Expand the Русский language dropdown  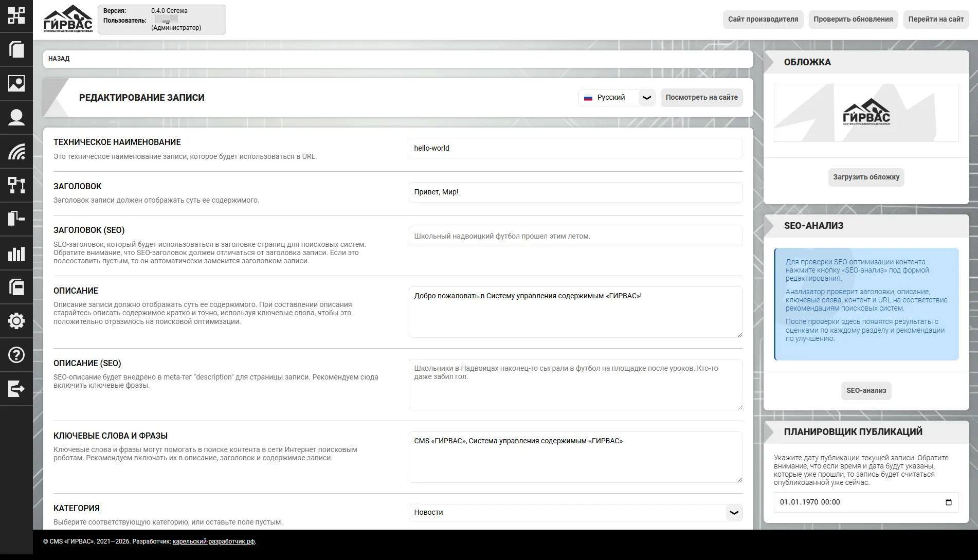pyautogui.click(x=647, y=98)
